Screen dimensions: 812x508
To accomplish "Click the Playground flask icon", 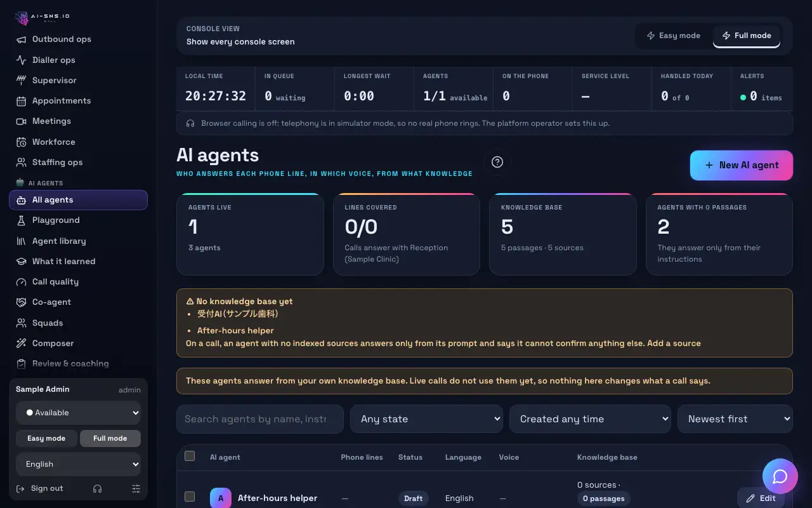I will (x=21, y=220).
